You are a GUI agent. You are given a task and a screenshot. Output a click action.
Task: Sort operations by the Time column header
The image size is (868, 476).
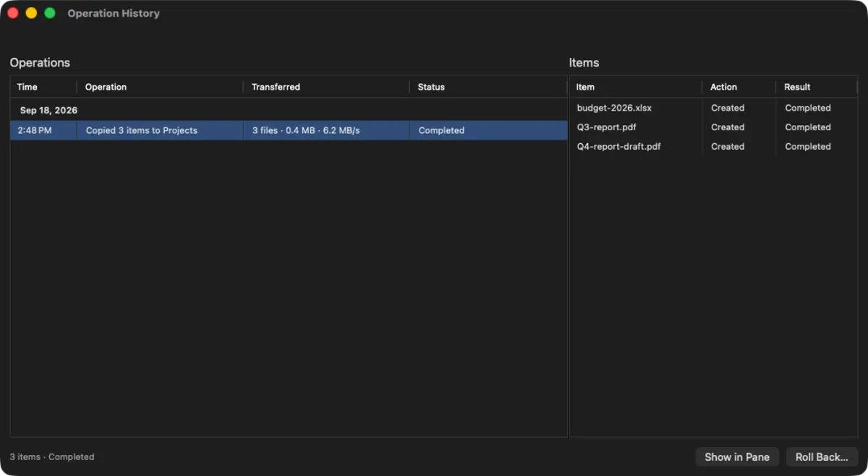(43, 87)
